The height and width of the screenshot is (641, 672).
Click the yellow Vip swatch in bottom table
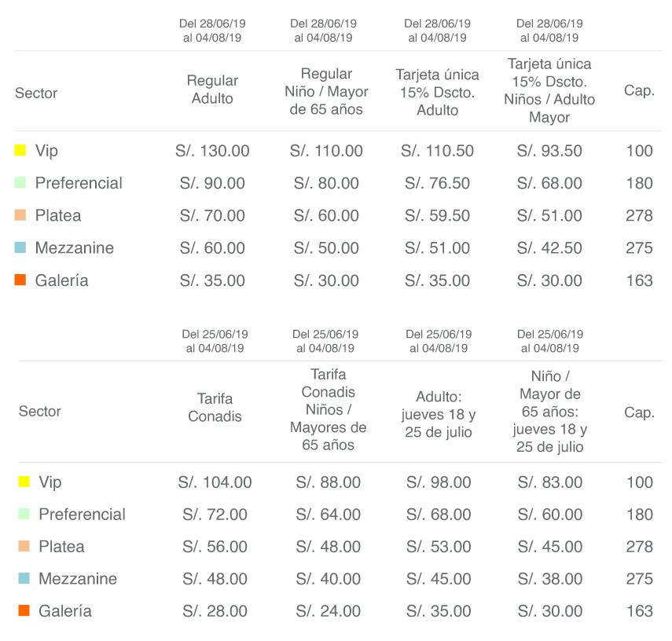tap(24, 482)
